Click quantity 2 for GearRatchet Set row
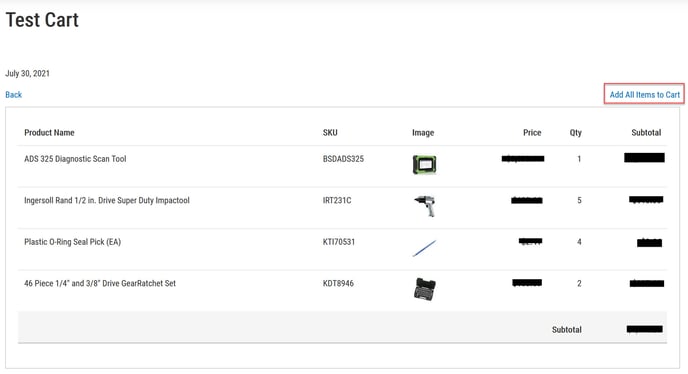Screen dimensions: 688x374 (x=579, y=283)
